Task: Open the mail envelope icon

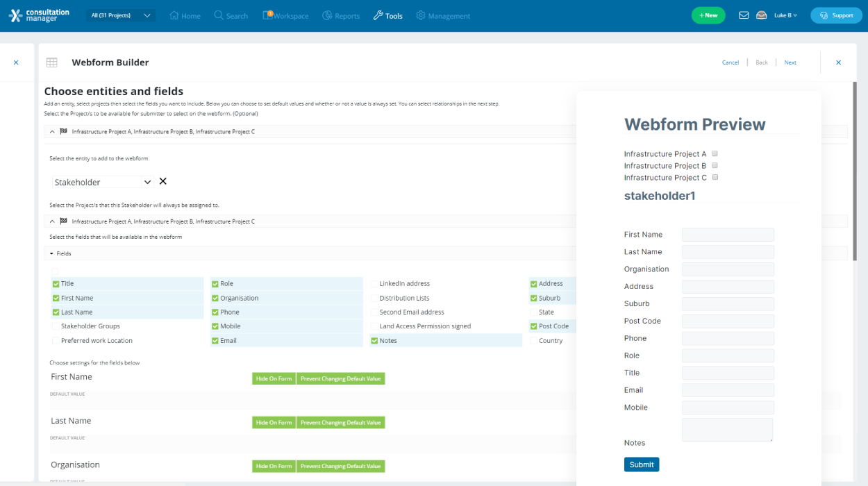Action: (744, 15)
